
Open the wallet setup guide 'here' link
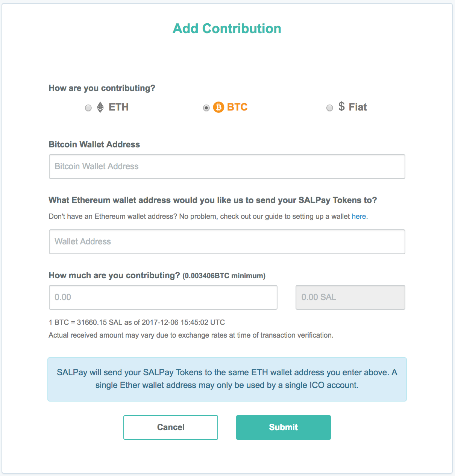pyautogui.click(x=359, y=217)
